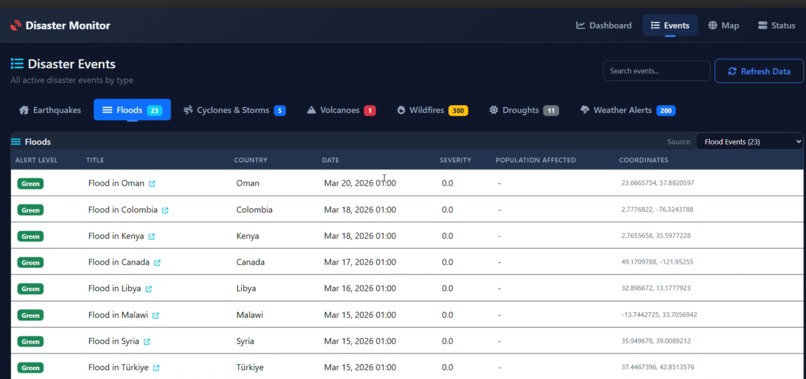806x379 pixels.
Task: Open external link icon for Flood in Oman
Action: click(x=152, y=184)
